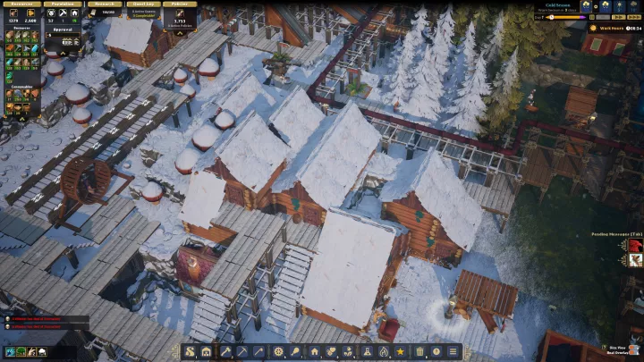
Task: Select the trash can demolish tool
Action: coord(419,351)
